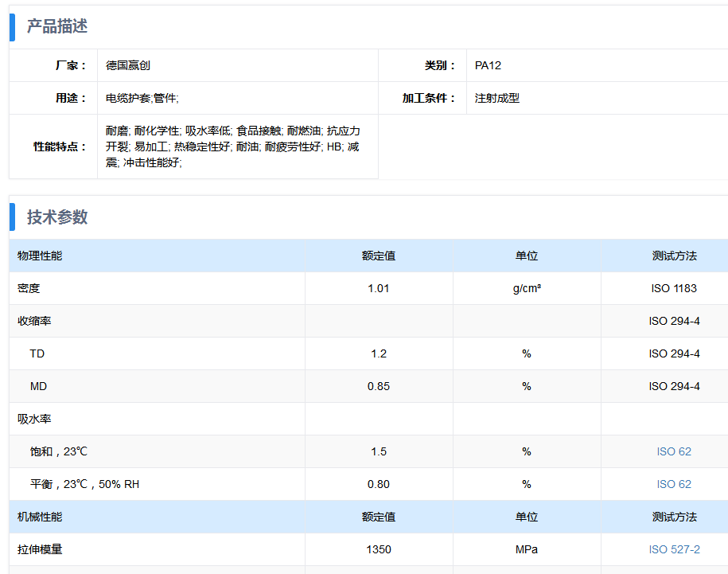
Task: Click the MD value 0.85
Action: (379, 386)
